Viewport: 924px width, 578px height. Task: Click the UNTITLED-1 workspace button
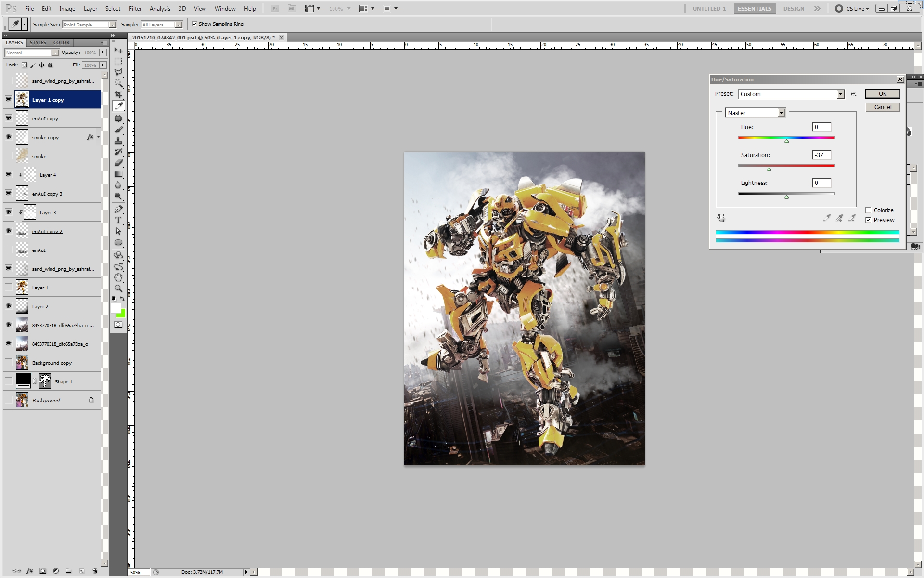tap(709, 9)
